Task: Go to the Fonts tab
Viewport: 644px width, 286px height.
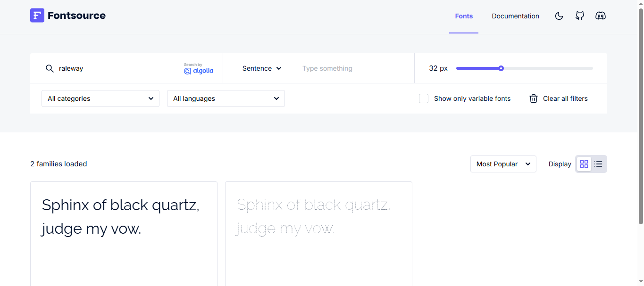Action: [x=464, y=16]
